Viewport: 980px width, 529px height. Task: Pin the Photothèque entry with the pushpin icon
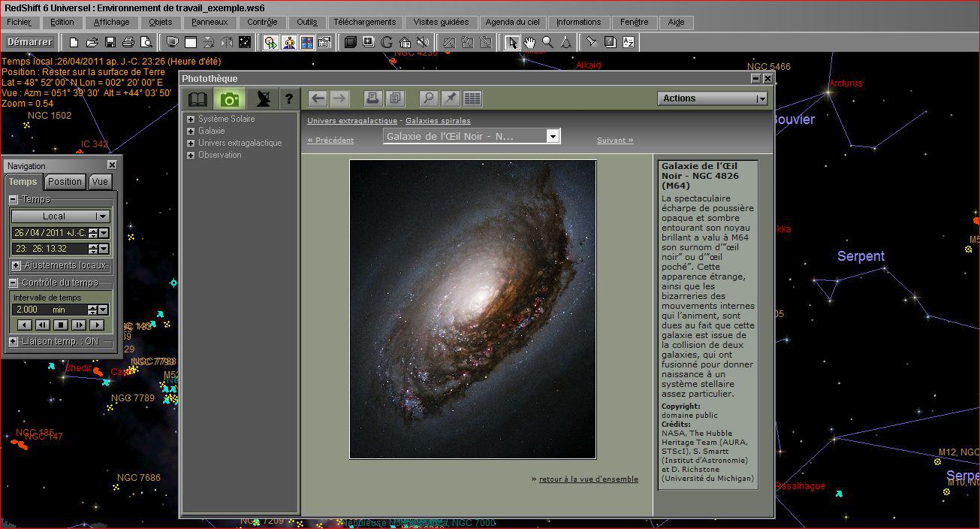[x=450, y=98]
